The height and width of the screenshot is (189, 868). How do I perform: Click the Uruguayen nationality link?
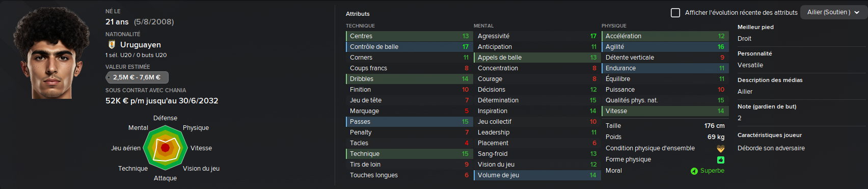[x=141, y=45]
